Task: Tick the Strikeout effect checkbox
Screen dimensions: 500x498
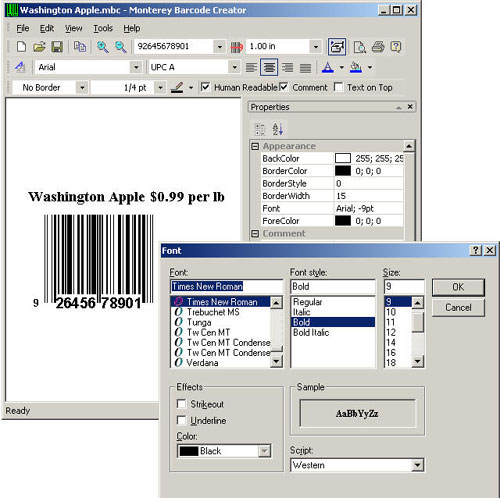Action: coord(181,404)
